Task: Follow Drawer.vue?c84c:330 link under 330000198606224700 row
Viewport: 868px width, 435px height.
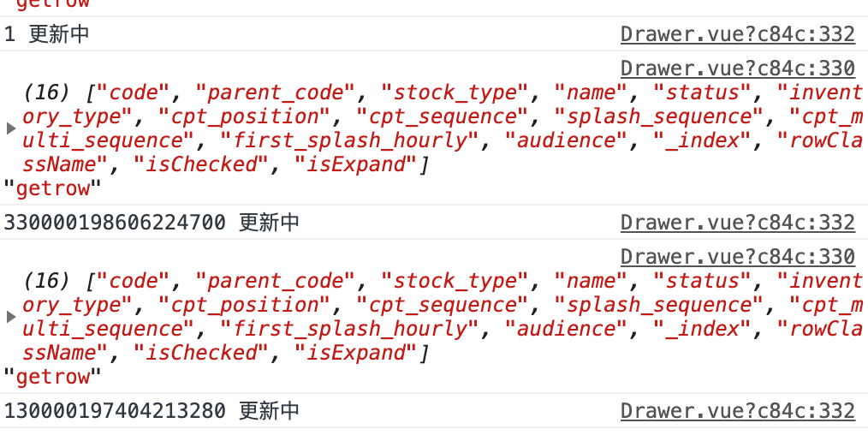Action: 737,257
